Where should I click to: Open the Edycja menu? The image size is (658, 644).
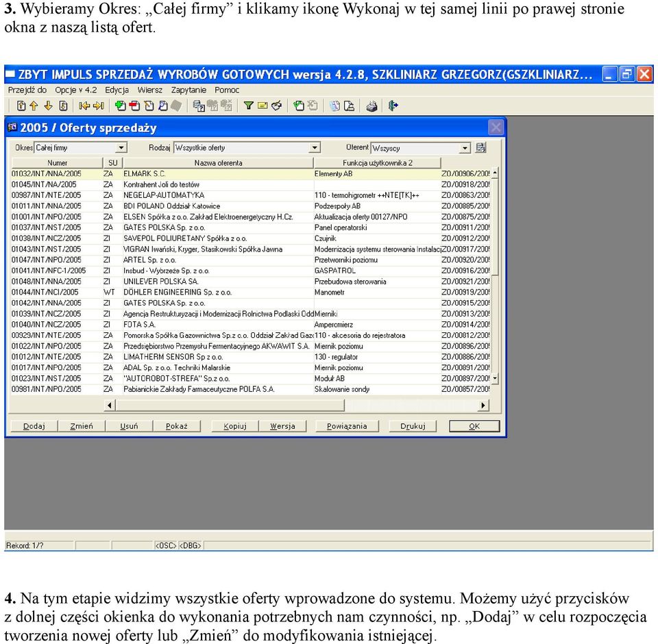pyautogui.click(x=117, y=90)
